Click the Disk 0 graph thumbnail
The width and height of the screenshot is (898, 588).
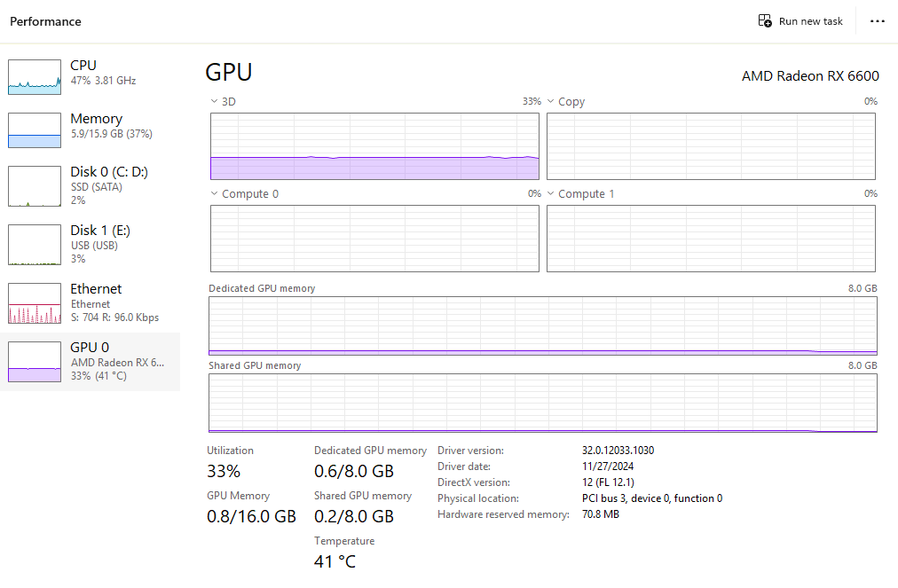click(x=35, y=186)
